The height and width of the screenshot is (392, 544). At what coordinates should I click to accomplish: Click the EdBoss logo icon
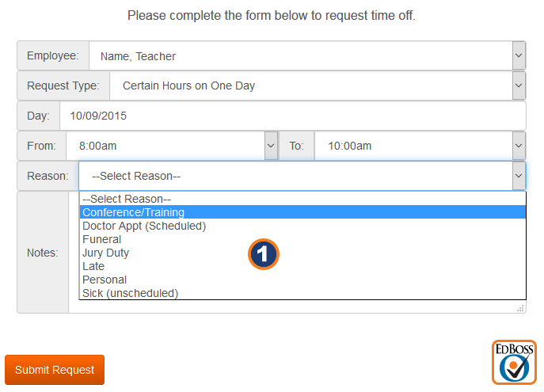(x=514, y=362)
